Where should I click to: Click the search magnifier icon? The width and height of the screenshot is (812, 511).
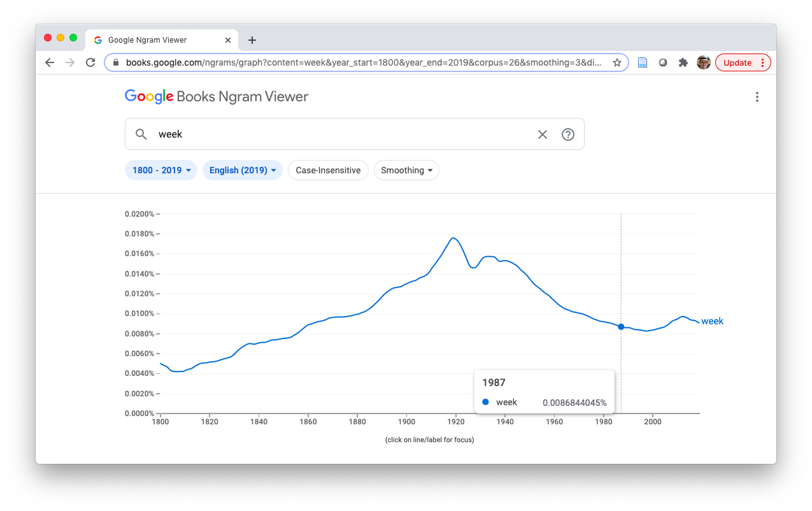(141, 134)
